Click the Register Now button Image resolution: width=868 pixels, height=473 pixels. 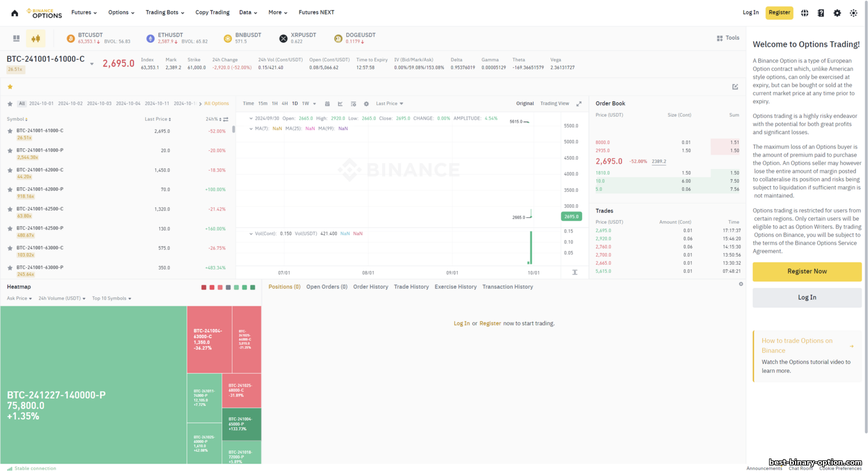(x=807, y=272)
